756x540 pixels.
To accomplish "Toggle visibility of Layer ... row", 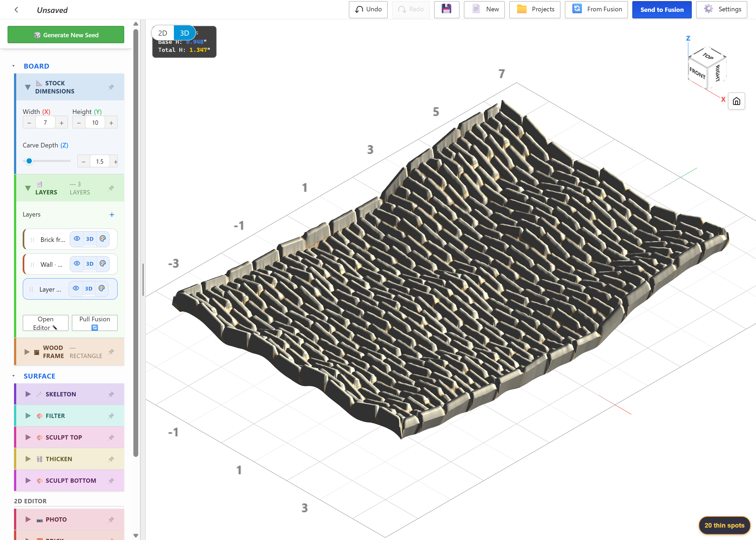I will (76, 288).
